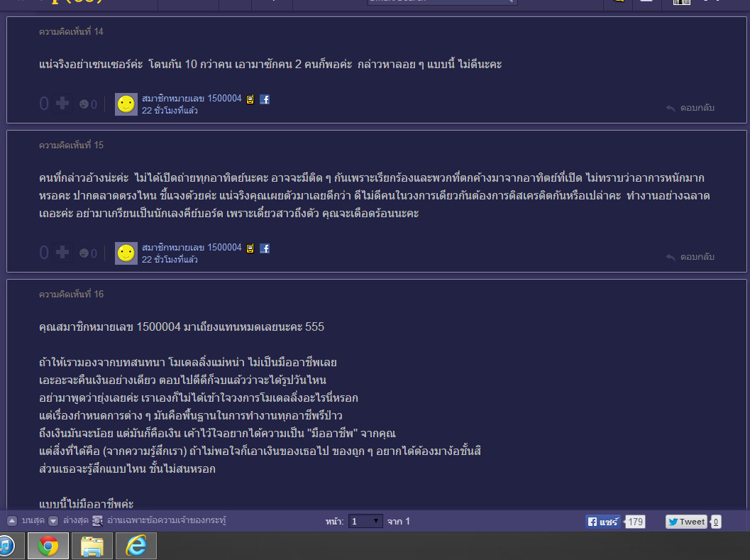Click the Facebook icon beside comment 15's username
750x560 pixels.
point(265,248)
